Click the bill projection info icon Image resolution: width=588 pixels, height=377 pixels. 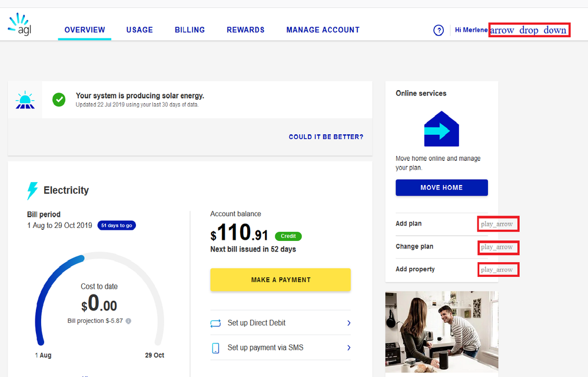[x=128, y=321]
